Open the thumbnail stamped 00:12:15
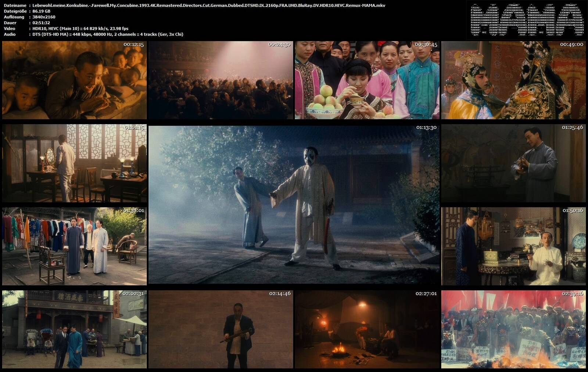The width and height of the screenshot is (588, 372). [74, 80]
